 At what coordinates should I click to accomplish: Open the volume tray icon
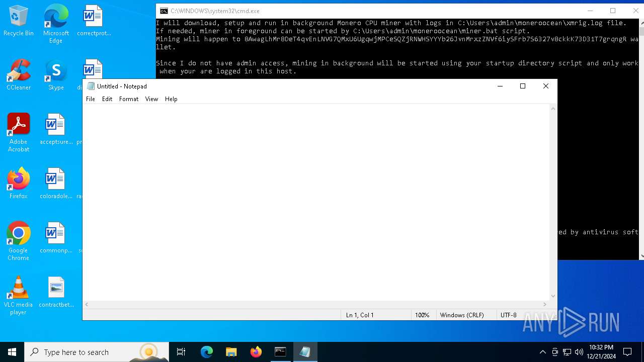[579, 352]
